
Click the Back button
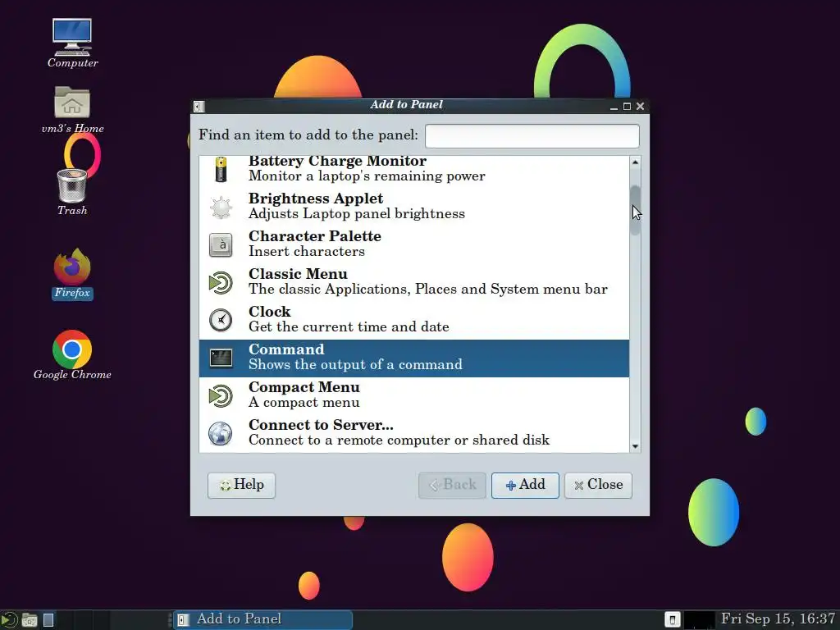pos(452,485)
